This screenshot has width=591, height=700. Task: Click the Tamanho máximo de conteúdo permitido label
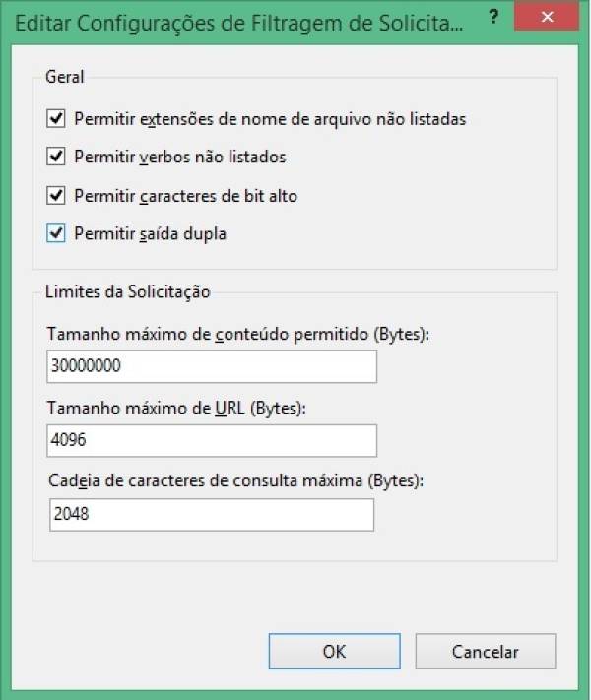point(238,335)
